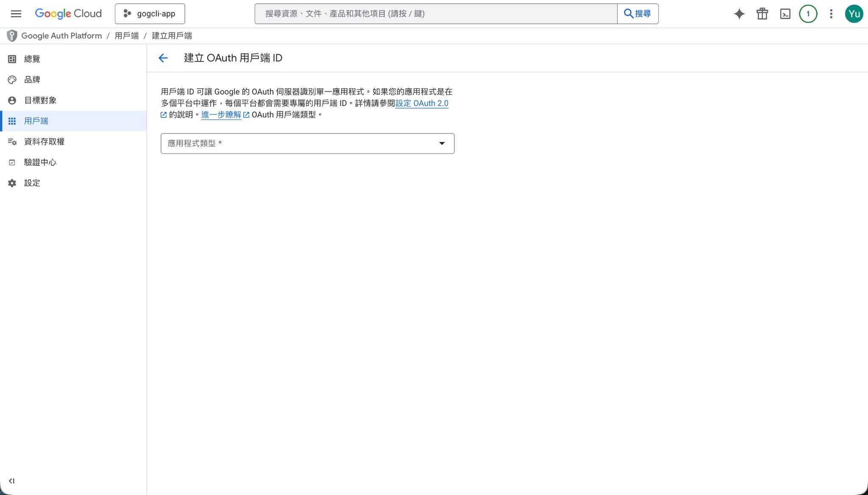Open the notifications badge showing 1

click(808, 14)
